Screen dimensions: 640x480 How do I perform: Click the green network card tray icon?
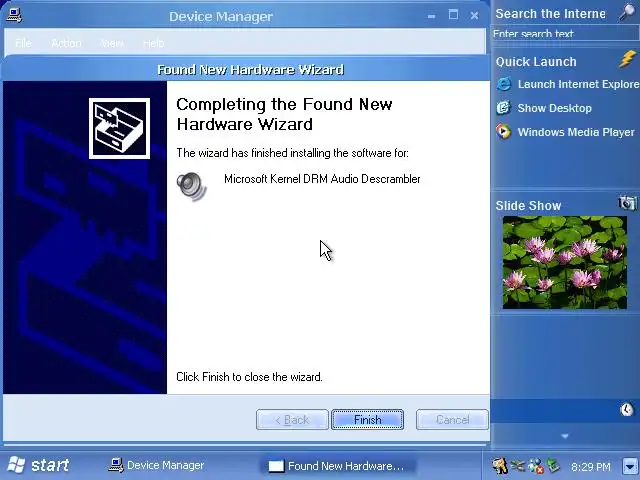(553, 465)
